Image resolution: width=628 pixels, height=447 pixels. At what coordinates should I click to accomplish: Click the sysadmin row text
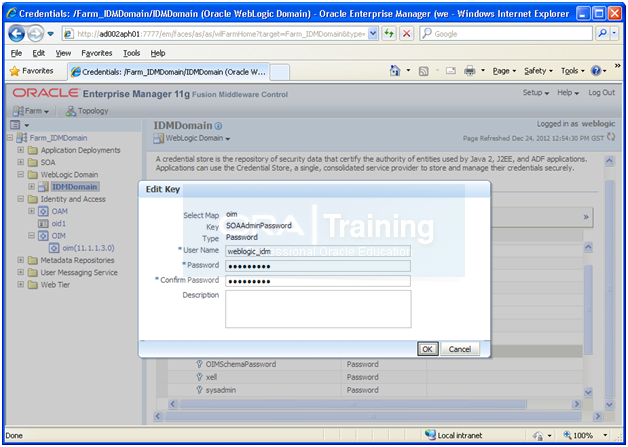[221, 390]
